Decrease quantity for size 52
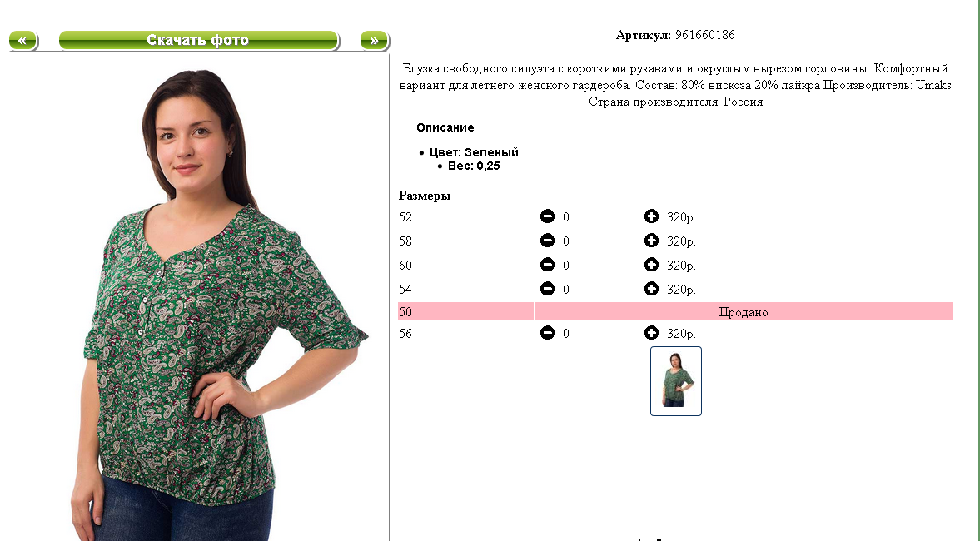 click(547, 216)
